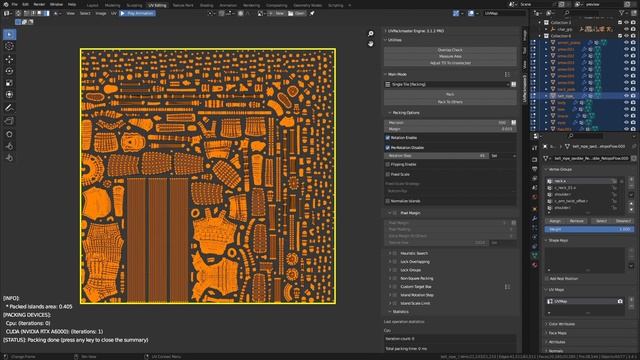The height and width of the screenshot is (360, 640).
Task: Collapse the Packing Options section
Action: pyautogui.click(x=390, y=113)
